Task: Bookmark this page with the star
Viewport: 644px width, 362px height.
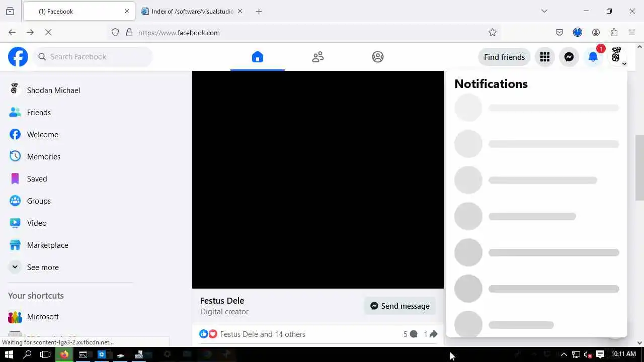Action: [493, 32]
